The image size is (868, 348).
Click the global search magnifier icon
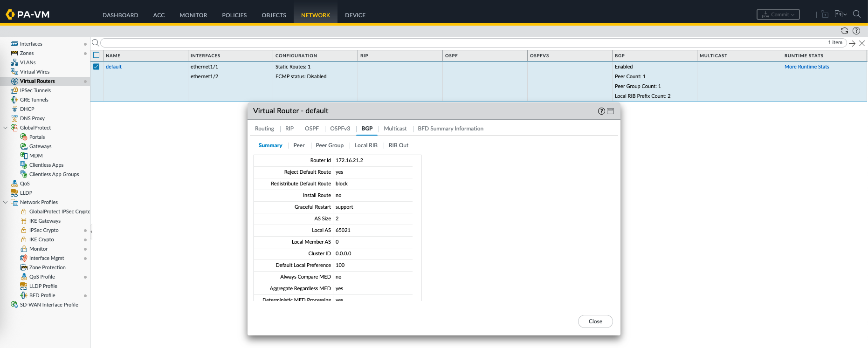click(857, 14)
